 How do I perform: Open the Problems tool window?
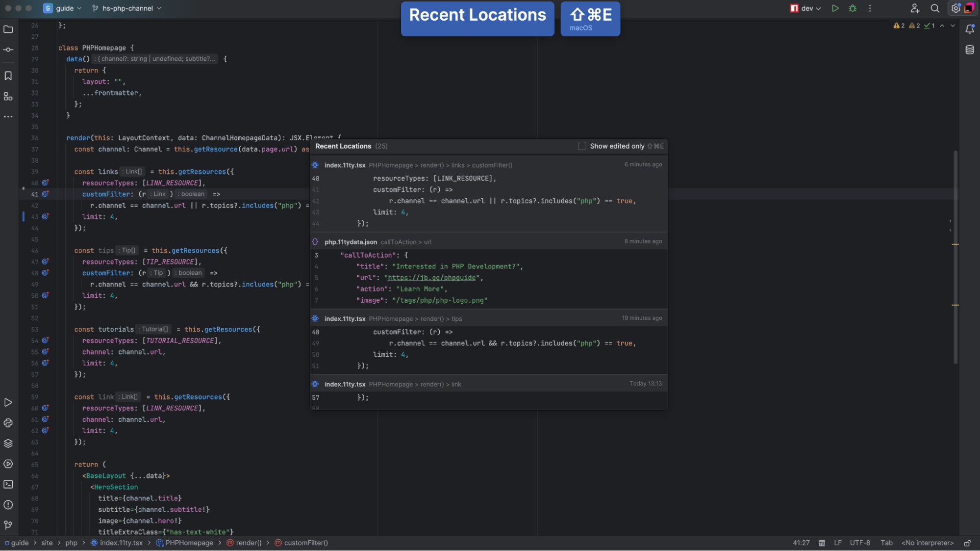tap(8, 505)
